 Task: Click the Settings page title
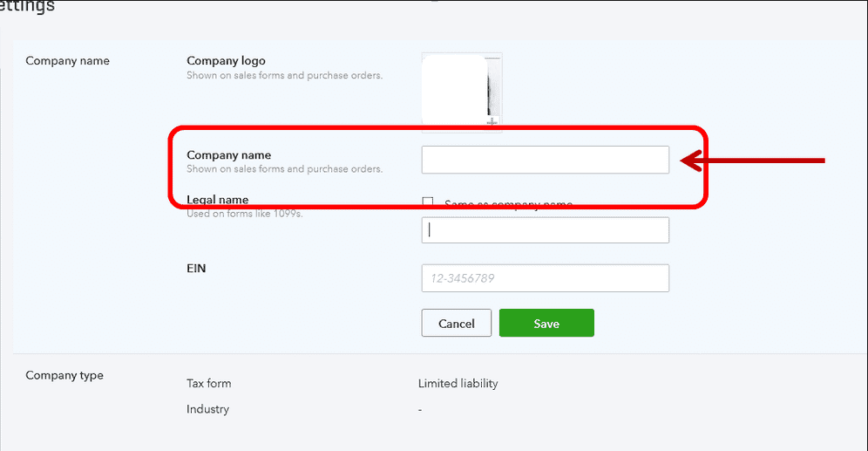click(27, 7)
